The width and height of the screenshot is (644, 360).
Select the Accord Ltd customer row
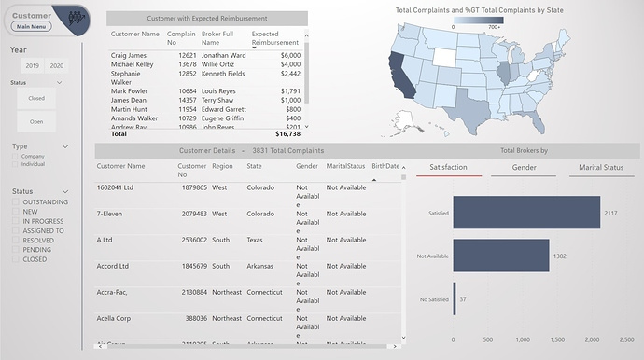pos(247,274)
